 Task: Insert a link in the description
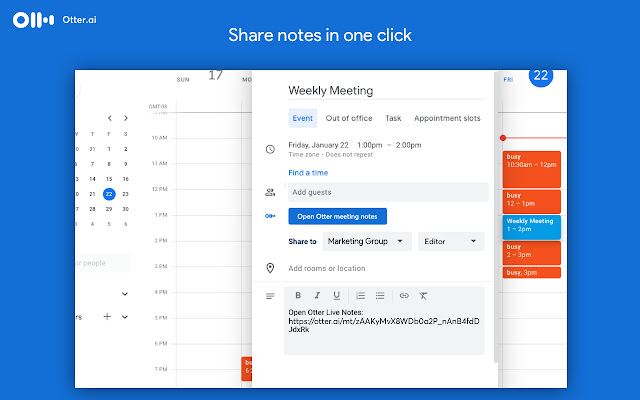[404, 296]
